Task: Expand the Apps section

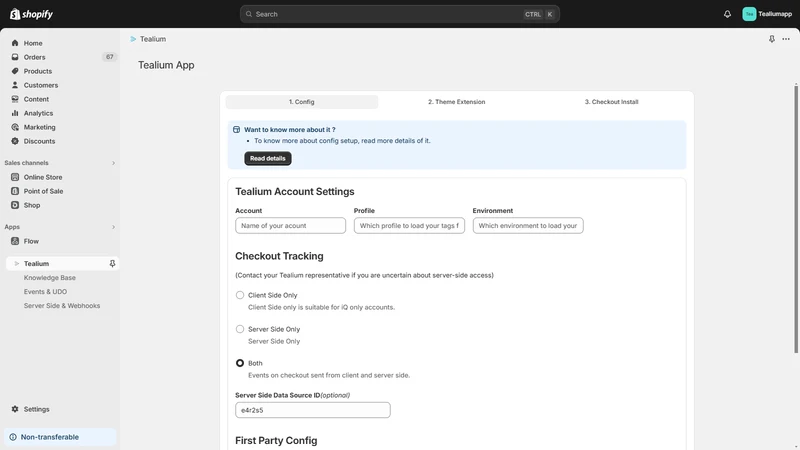Action: [113, 227]
